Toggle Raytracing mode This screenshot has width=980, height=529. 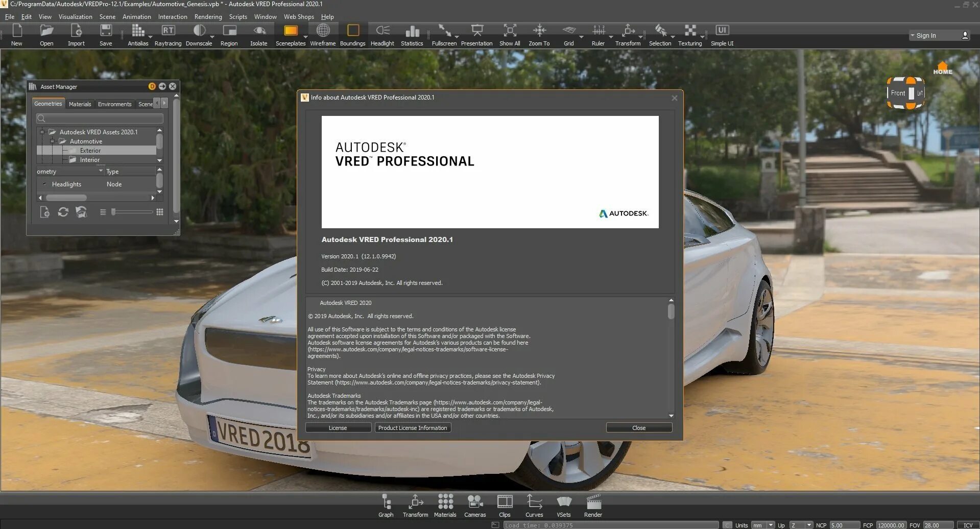tap(168, 35)
